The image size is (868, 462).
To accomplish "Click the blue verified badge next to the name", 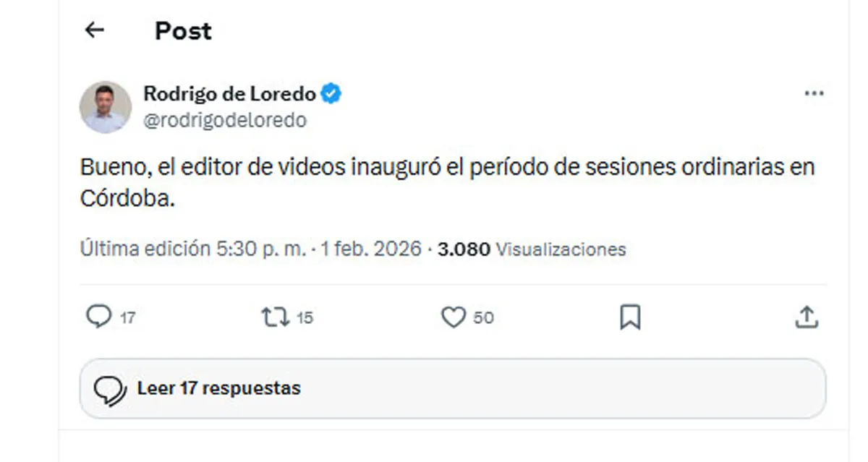I will coord(332,93).
